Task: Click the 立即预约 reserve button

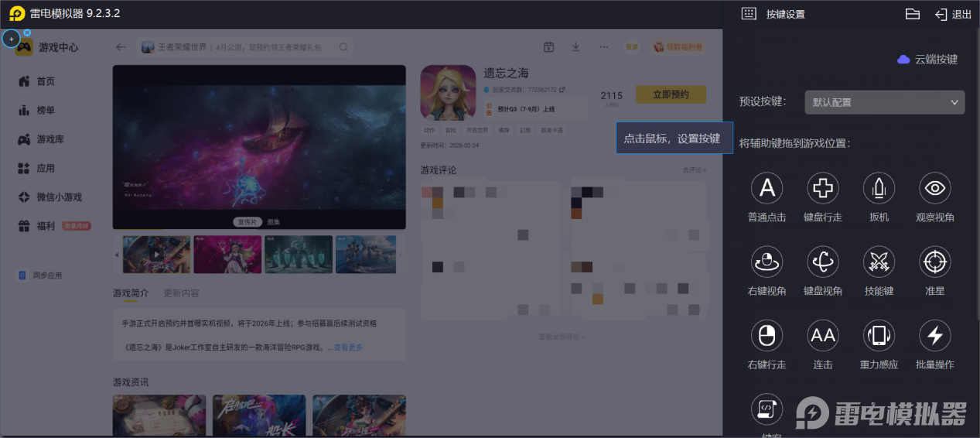Action: pos(671,94)
